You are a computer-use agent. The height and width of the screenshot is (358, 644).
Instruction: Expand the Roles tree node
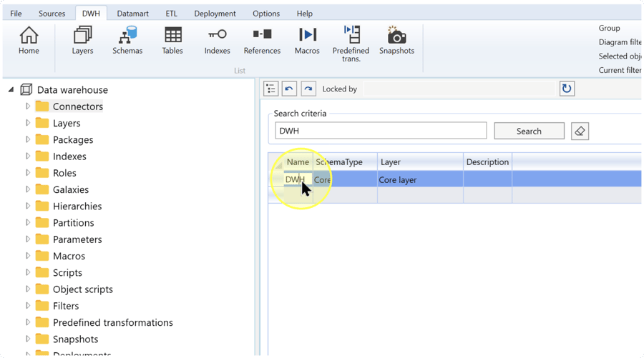[x=27, y=173]
